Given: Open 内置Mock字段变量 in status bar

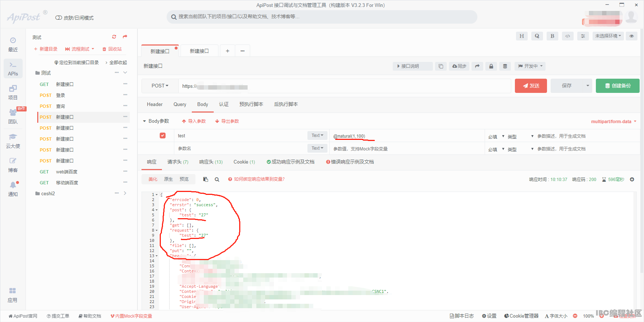Looking at the screenshot, I should pos(131,316).
